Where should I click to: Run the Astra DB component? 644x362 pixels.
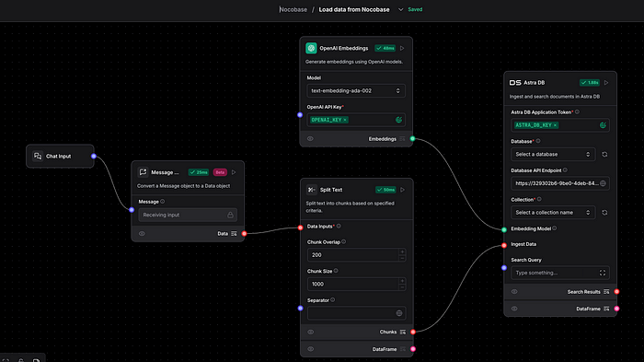(x=606, y=83)
